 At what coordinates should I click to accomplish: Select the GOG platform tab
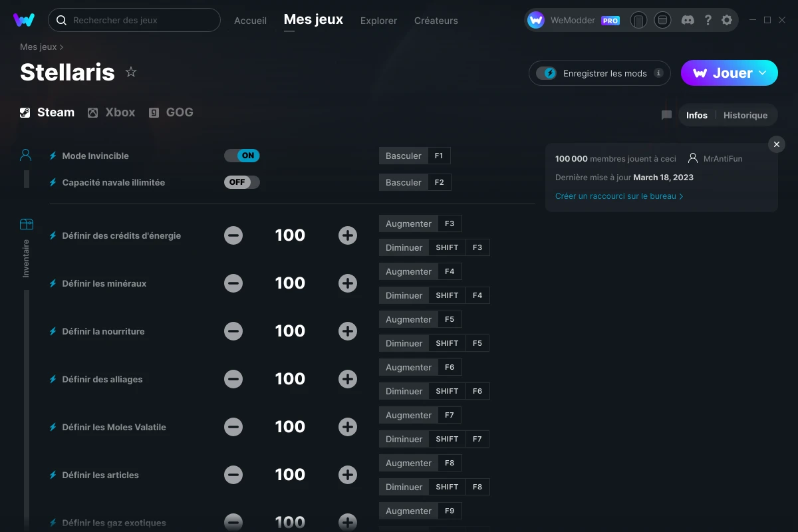point(171,112)
